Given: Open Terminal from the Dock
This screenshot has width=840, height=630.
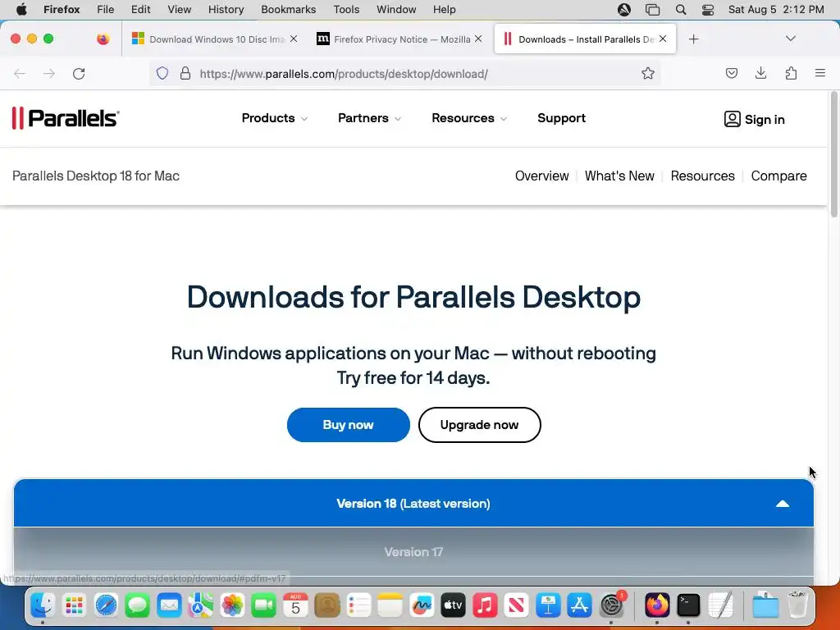Looking at the screenshot, I should pos(688,606).
